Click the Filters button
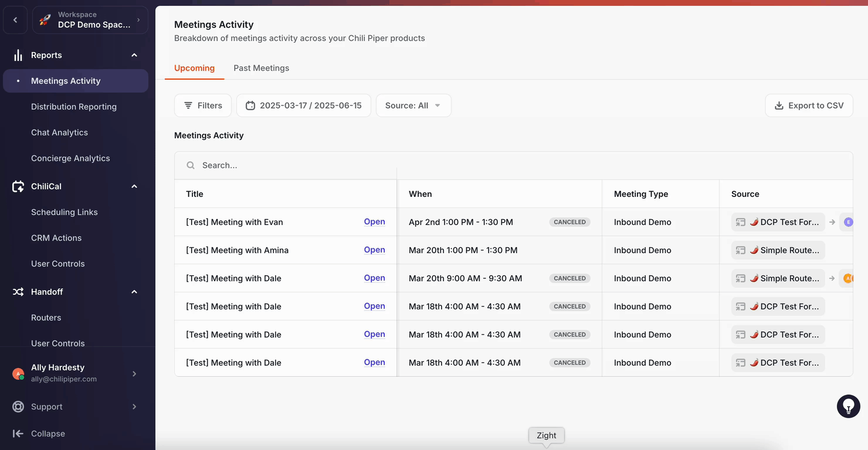The width and height of the screenshot is (868, 450). pyautogui.click(x=203, y=105)
